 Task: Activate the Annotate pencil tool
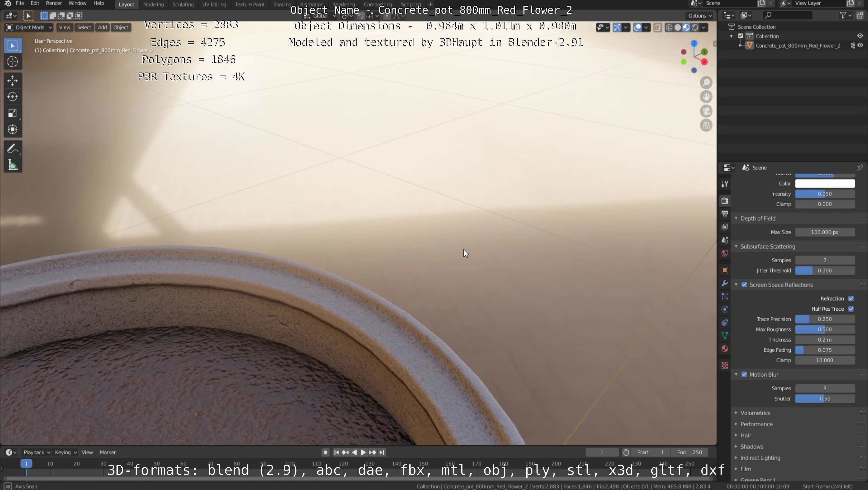pyautogui.click(x=13, y=149)
